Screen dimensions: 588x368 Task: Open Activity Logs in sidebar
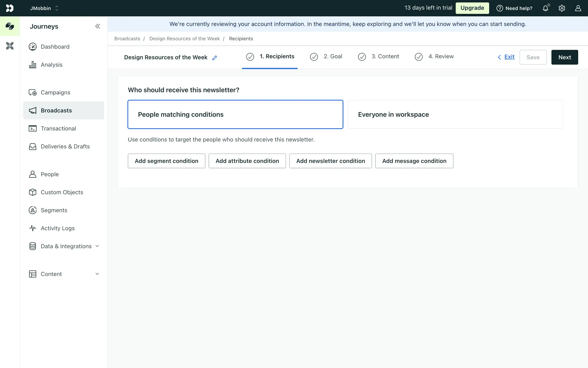57,228
